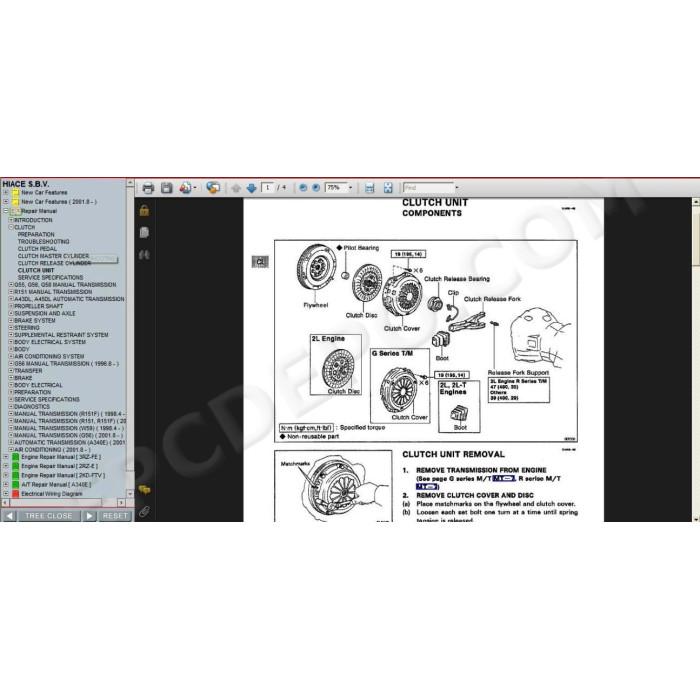Click tree horizontal scrollbar right arrow
The width and height of the screenshot is (700, 700).
121,503
